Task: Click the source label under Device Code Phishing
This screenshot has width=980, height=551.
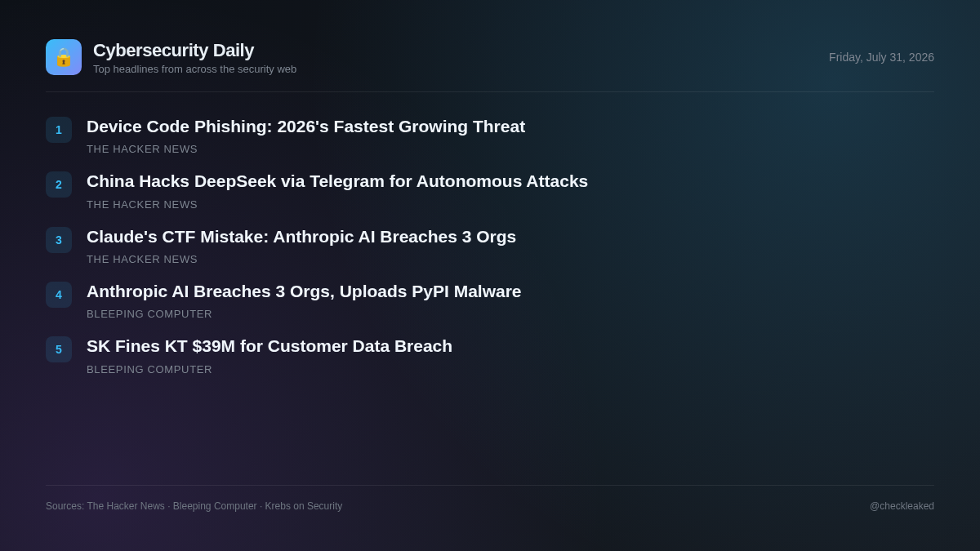Action: [x=142, y=149]
